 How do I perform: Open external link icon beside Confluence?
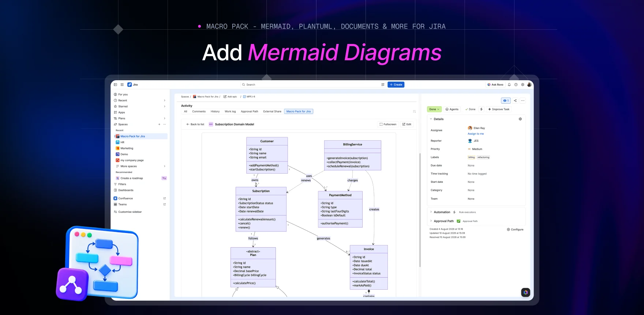[x=164, y=199]
